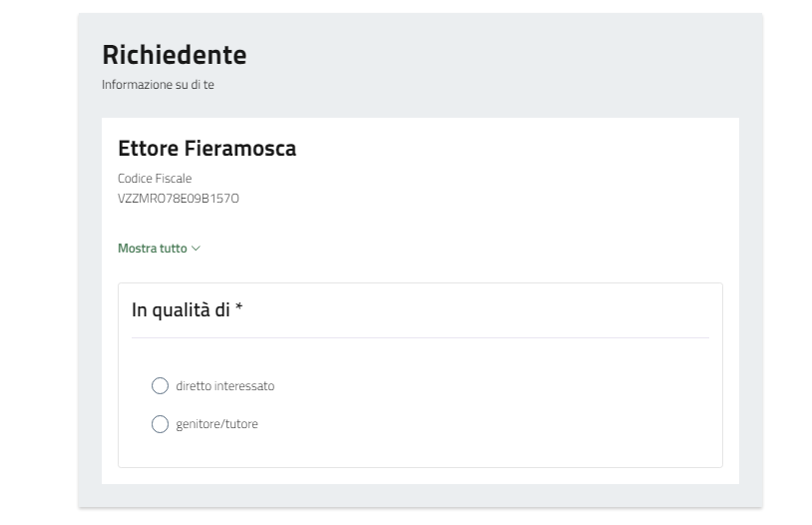Viewport: 812px width, 525px height.
Task: Click the divider line under 'In qualità di'
Action: pos(420,337)
